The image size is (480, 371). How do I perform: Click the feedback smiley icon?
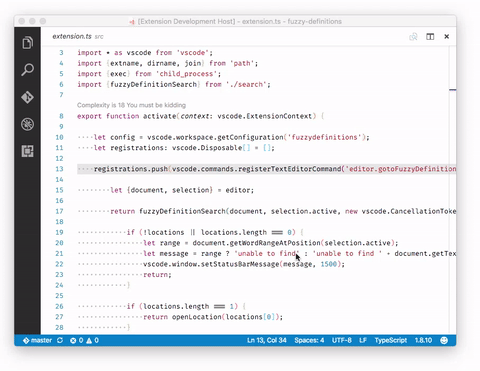444,340
